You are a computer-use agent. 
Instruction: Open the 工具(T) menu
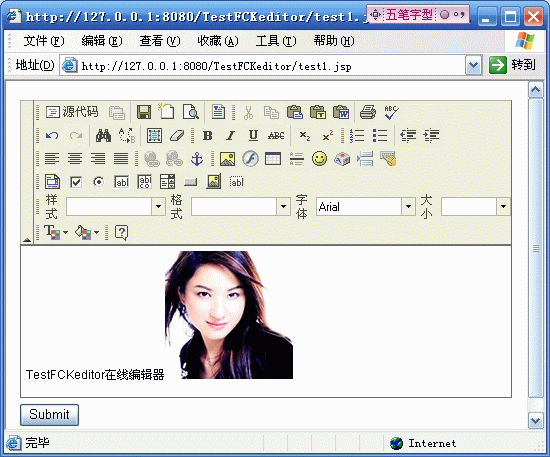tap(276, 41)
